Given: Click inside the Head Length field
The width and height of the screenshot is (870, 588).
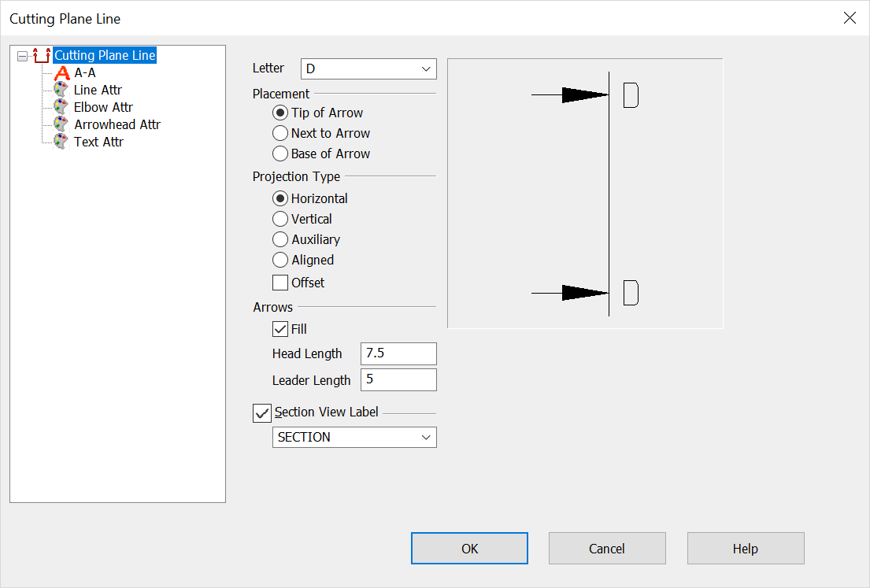Looking at the screenshot, I should 398,353.
